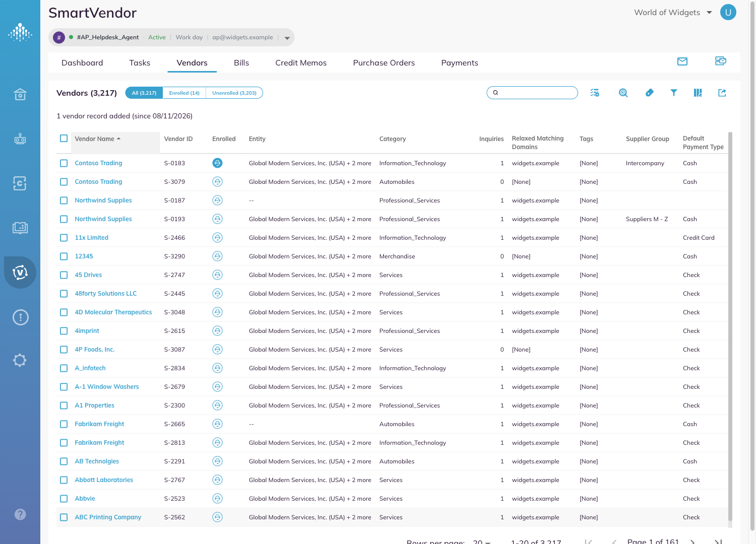Toggle the select-all vendors checkbox

(x=64, y=139)
